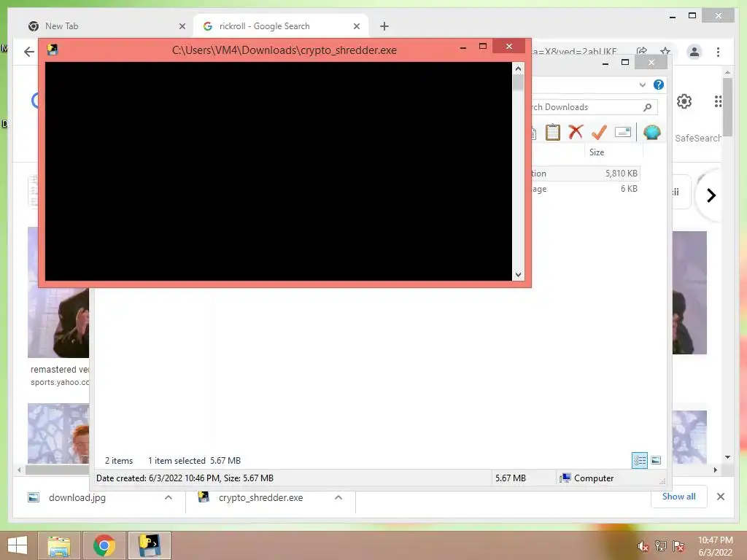The height and width of the screenshot is (560, 747).
Task: Switch Explorer to details view icon
Action: [x=639, y=461]
